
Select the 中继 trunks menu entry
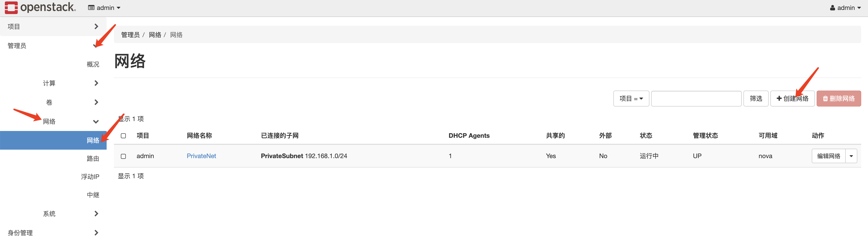(x=93, y=194)
